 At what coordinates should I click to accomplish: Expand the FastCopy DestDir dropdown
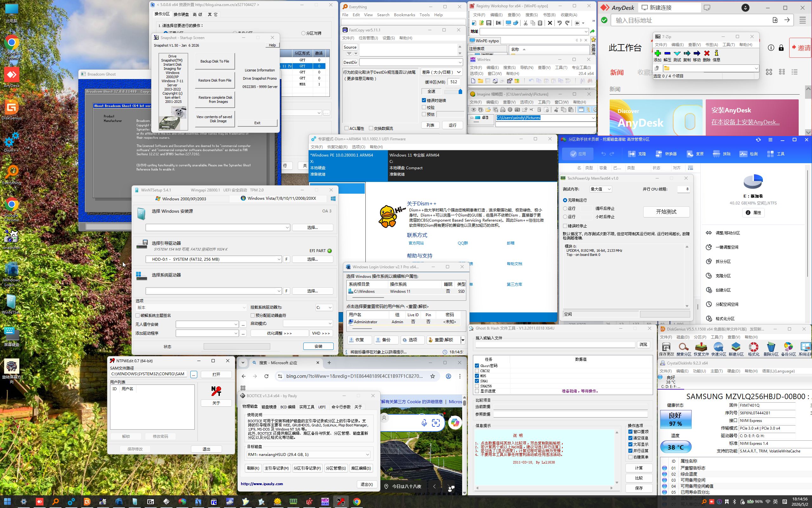pyautogui.click(x=460, y=63)
